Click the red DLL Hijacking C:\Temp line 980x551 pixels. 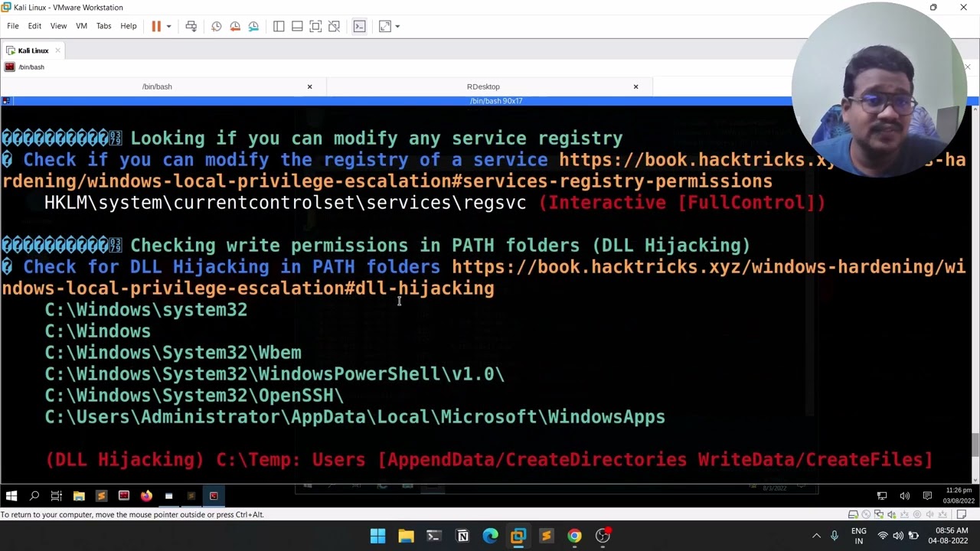click(x=488, y=459)
